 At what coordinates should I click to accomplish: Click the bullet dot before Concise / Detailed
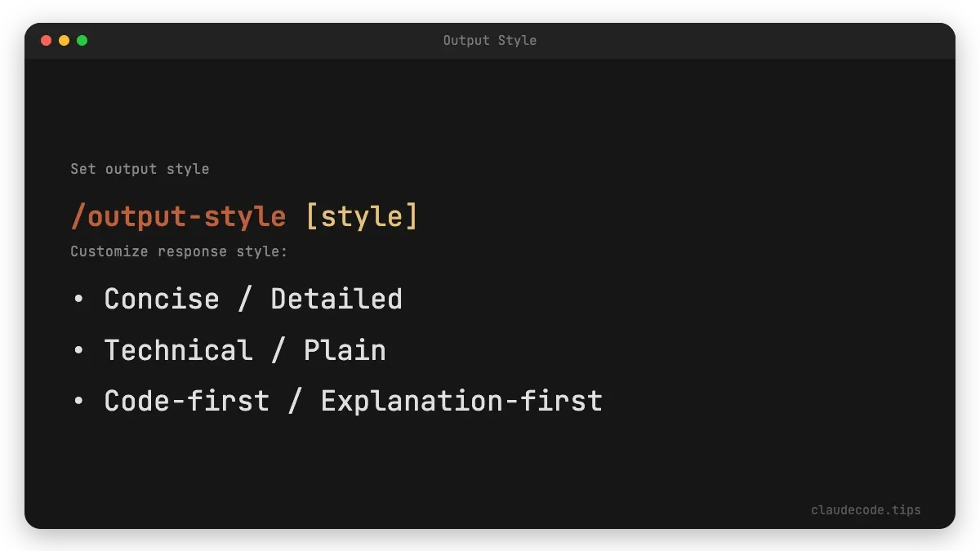(x=78, y=299)
